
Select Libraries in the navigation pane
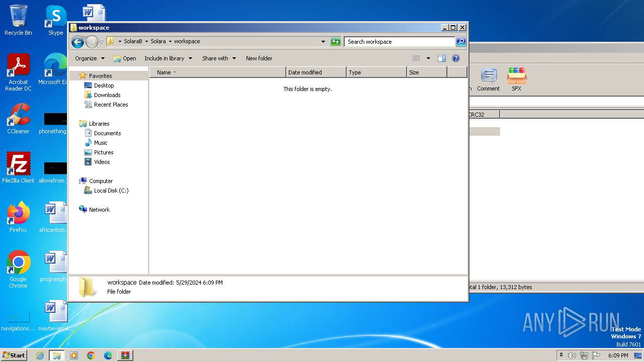99,124
